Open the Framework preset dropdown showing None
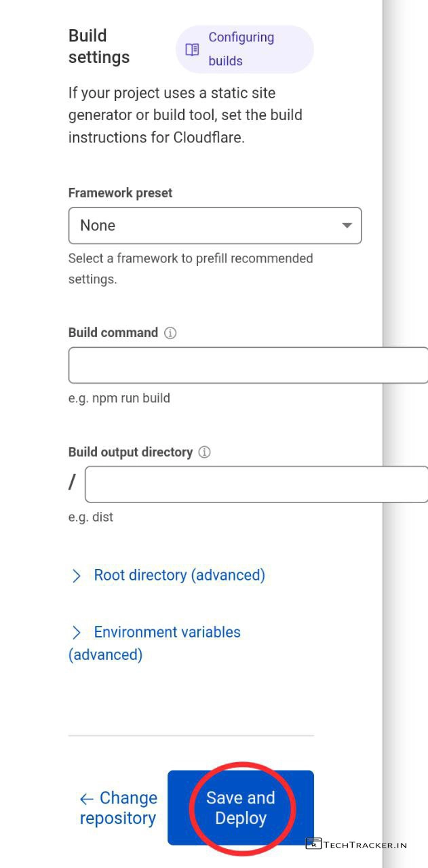428x868 pixels. tap(214, 226)
